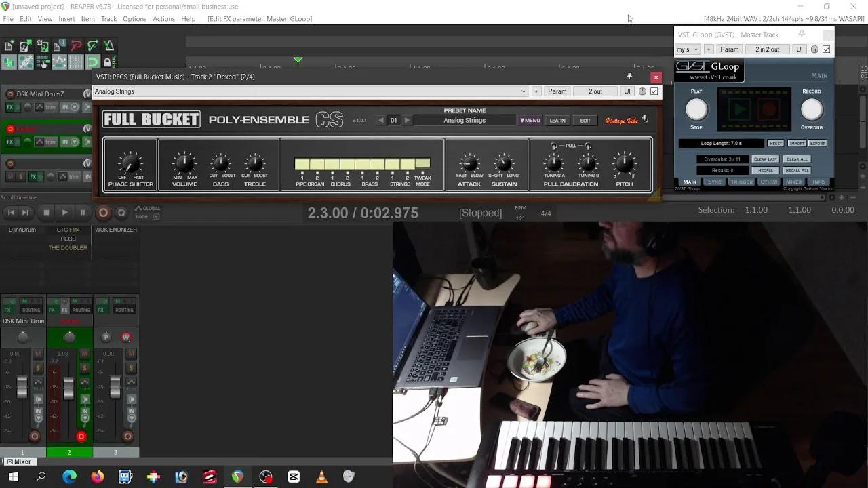This screenshot has width=868, height=488.
Task: Click record arm on the Dexed track
Action: [10, 129]
